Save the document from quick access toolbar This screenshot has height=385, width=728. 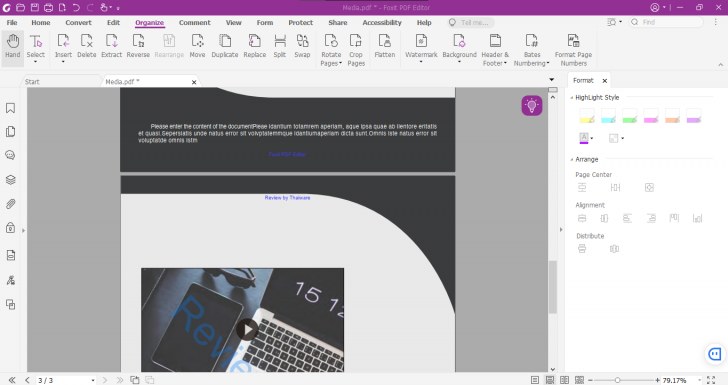35,7
